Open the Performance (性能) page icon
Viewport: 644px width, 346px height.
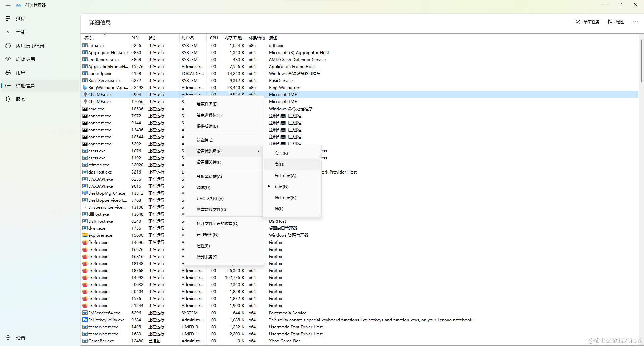click(8, 32)
